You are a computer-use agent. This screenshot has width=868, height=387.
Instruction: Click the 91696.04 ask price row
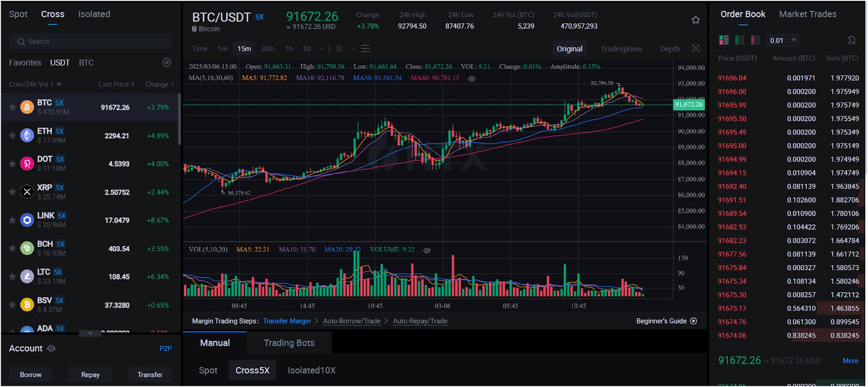(788, 78)
